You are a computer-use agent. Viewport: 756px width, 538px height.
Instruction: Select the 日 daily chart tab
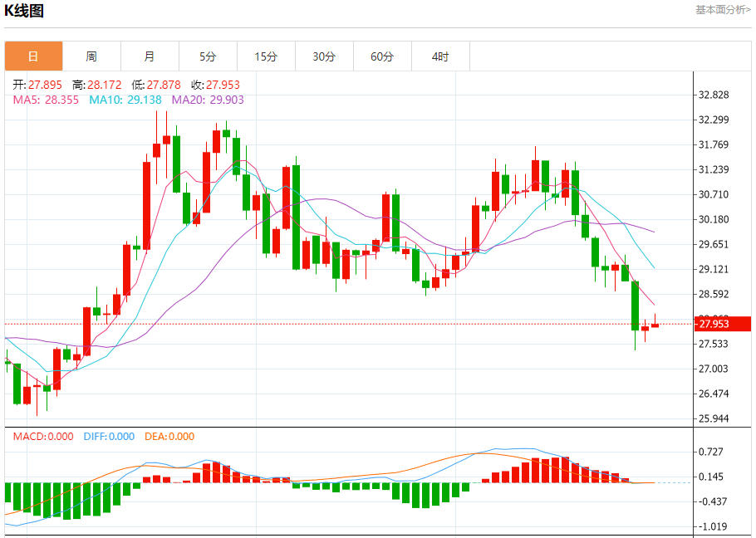click(x=33, y=56)
